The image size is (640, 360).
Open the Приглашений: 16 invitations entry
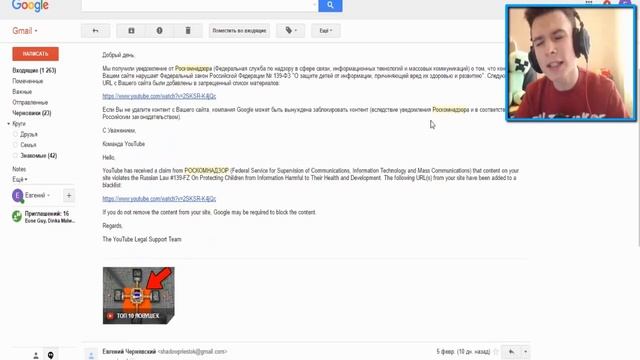tap(49, 217)
